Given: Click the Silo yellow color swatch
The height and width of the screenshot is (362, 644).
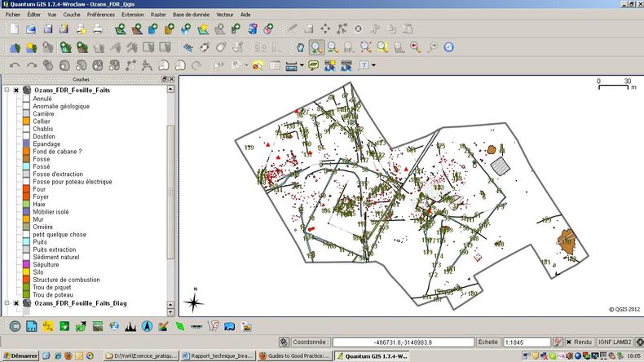Looking at the screenshot, I should coord(26,272).
